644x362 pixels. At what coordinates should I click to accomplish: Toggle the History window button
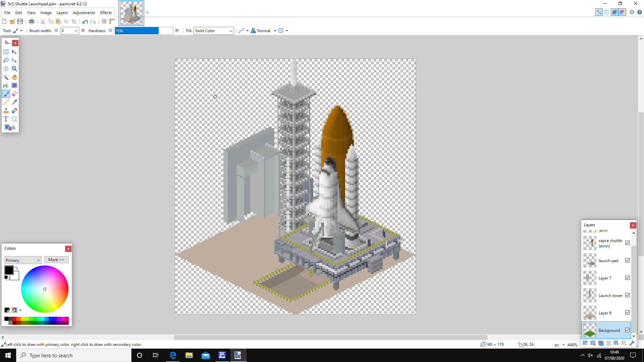(606, 12)
